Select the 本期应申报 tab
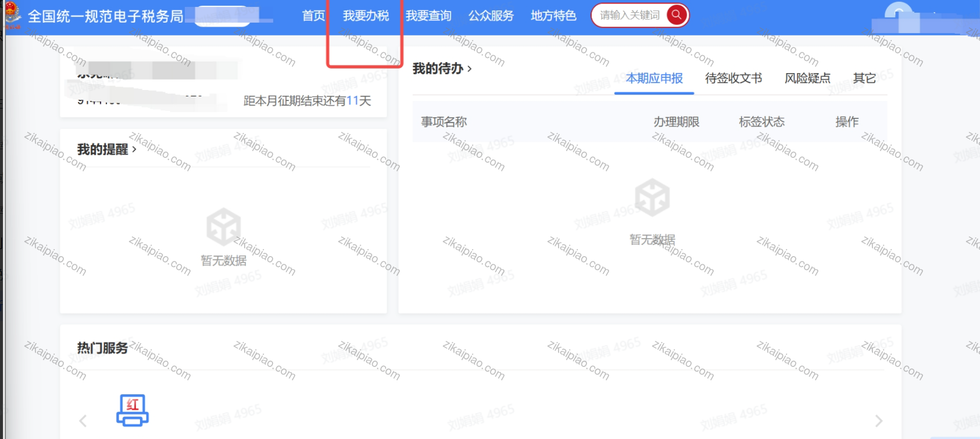 tap(654, 78)
